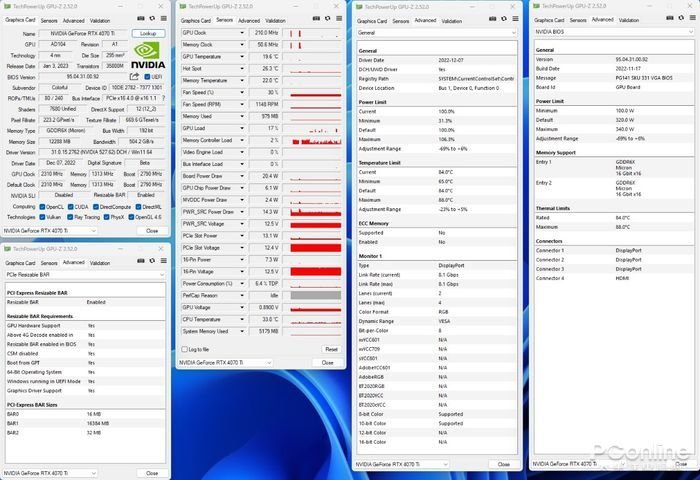Click Close button in General advanced window
The width and height of the screenshot is (700, 480).
click(x=504, y=464)
